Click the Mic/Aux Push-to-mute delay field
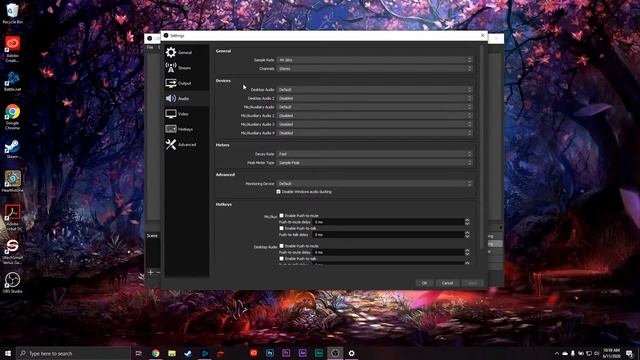 (388, 222)
